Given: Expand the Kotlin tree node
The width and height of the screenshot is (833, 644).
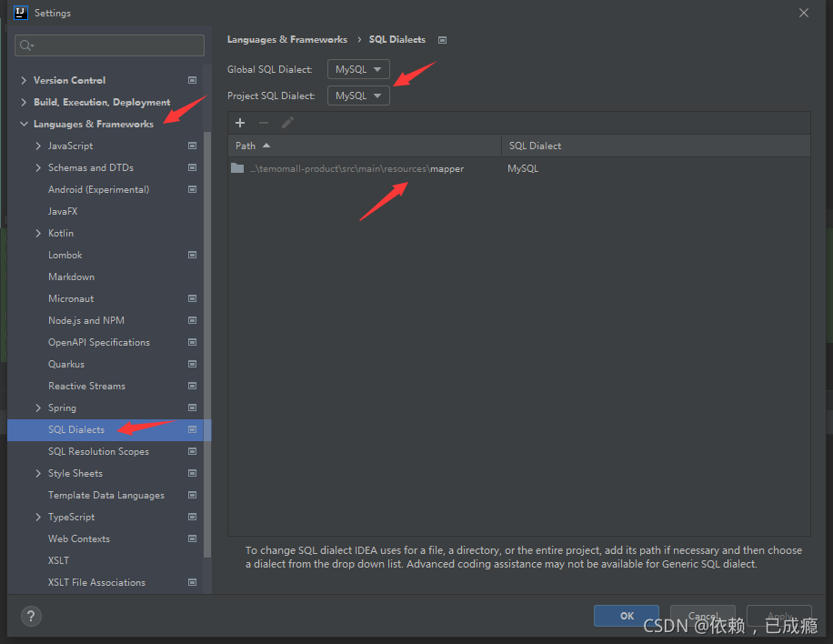Looking at the screenshot, I should (37, 233).
